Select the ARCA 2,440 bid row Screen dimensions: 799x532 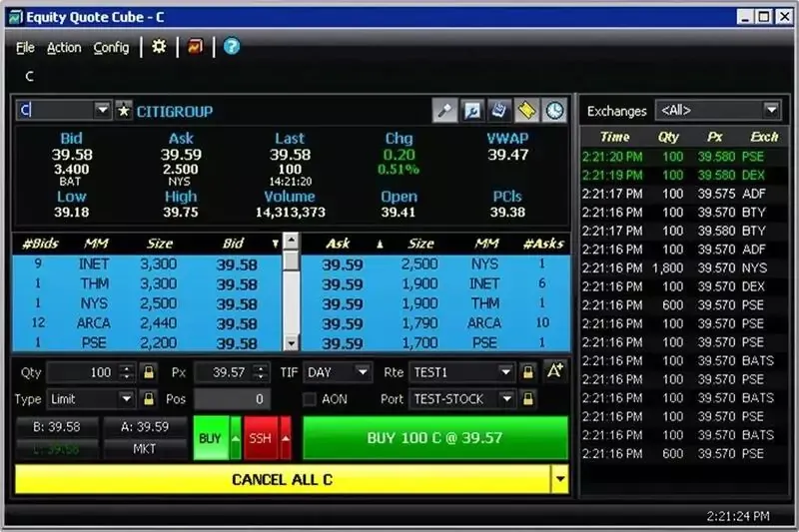[x=147, y=322]
